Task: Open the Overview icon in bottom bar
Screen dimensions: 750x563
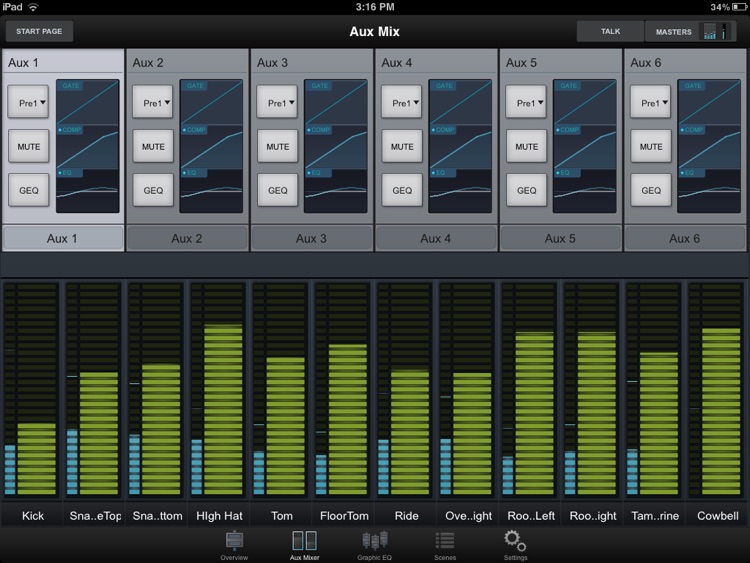Action: [234, 545]
